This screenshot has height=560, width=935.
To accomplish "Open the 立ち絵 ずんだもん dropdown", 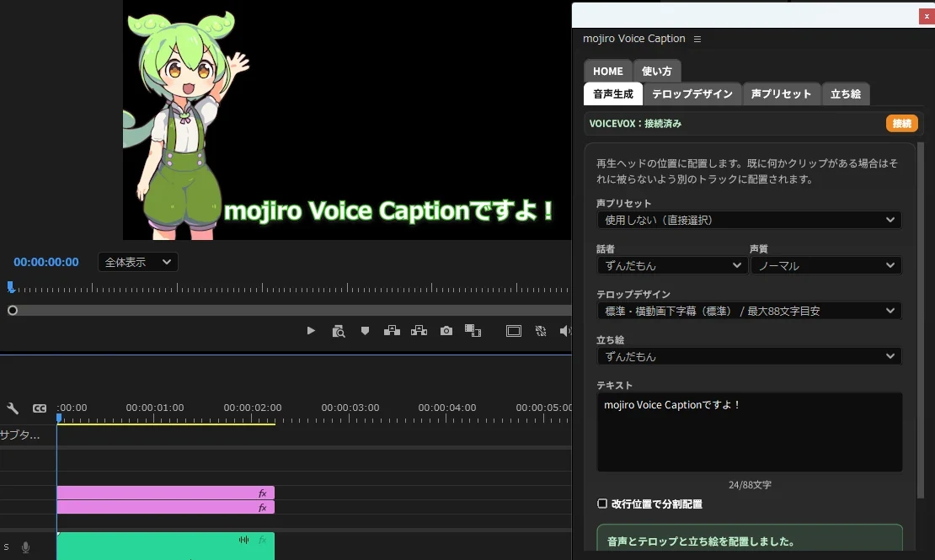I will tap(749, 357).
